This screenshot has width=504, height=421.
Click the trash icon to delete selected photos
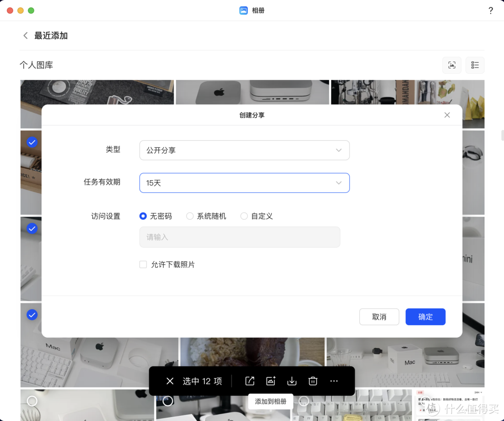pyautogui.click(x=313, y=381)
